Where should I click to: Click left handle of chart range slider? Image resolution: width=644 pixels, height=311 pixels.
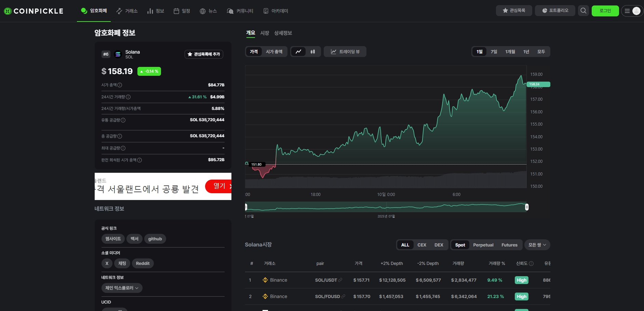coord(246,207)
